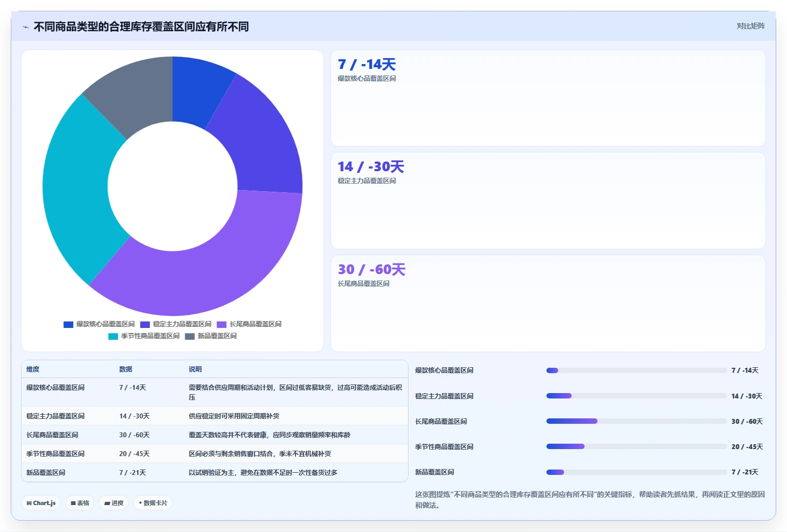
Task: Select the 14 / -30天 data card
Action: [x=548, y=200]
